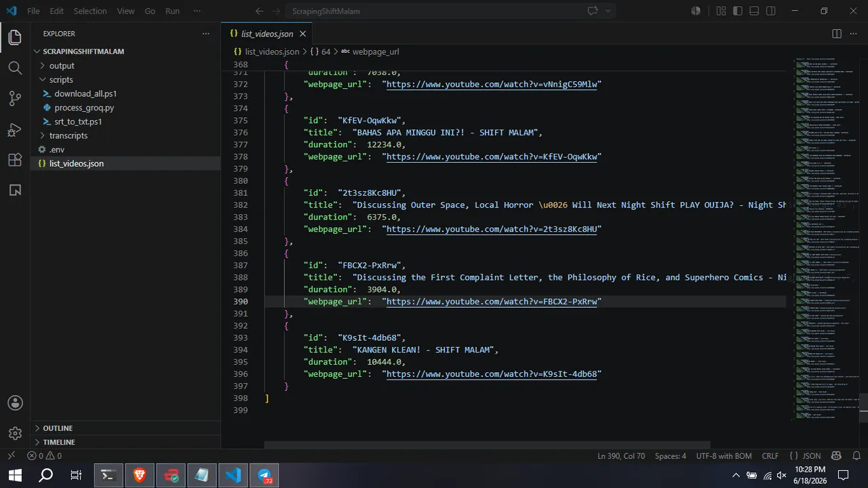Split the editor to the right
868x488 pixels.
837,33
